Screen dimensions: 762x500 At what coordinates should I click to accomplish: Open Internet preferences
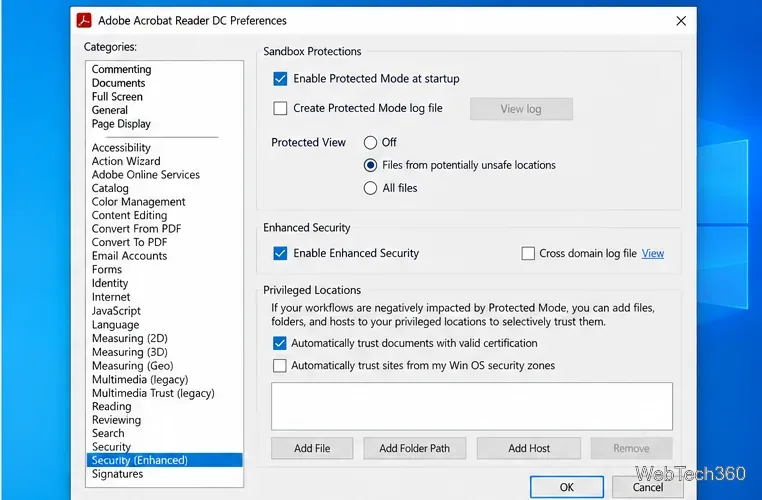click(x=111, y=297)
